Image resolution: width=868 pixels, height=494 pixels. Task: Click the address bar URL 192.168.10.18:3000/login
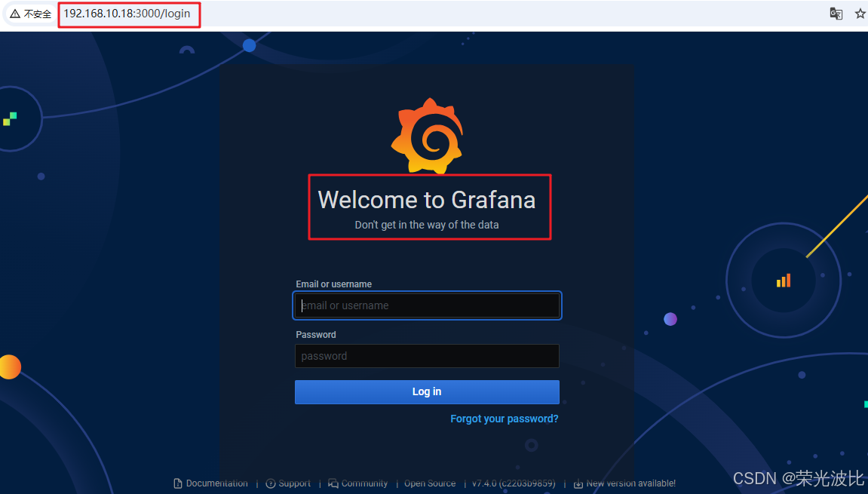coord(127,14)
